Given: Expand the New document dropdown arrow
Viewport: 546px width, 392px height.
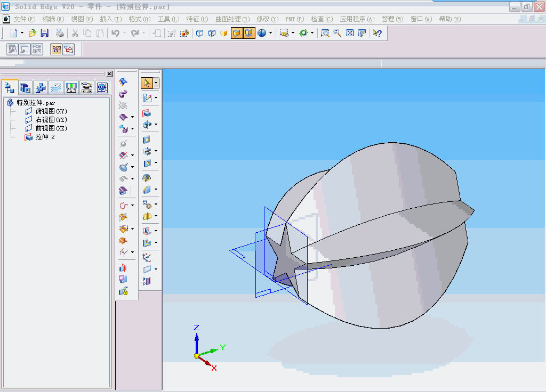Looking at the screenshot, I should tap(22, 33).
